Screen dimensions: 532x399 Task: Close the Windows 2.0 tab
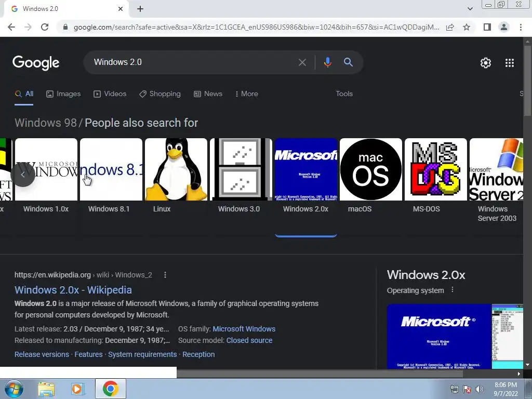coord(121,9)
